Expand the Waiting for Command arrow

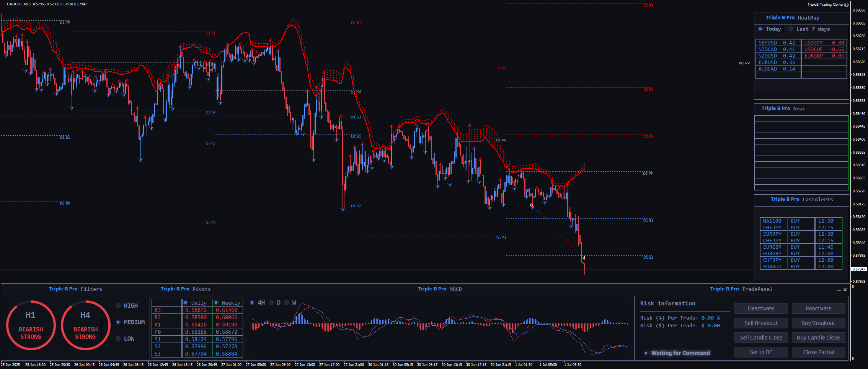pos(646,353)
